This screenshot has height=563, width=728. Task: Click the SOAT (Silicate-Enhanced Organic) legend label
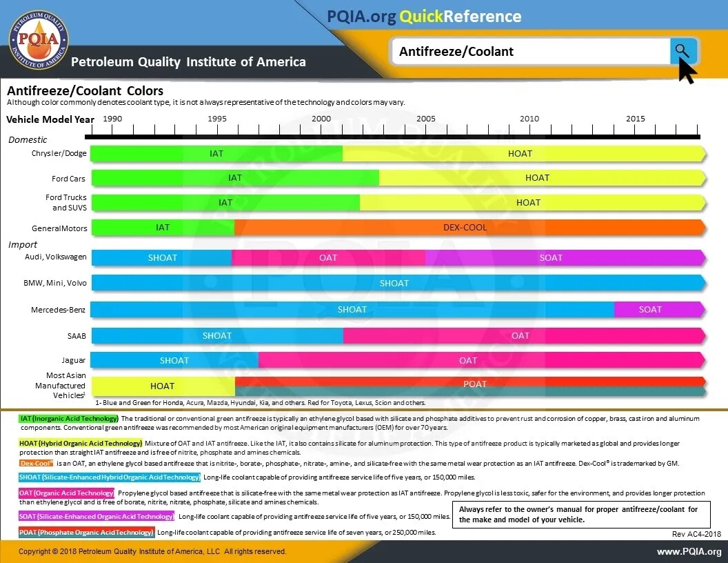[x=97, y=516]
